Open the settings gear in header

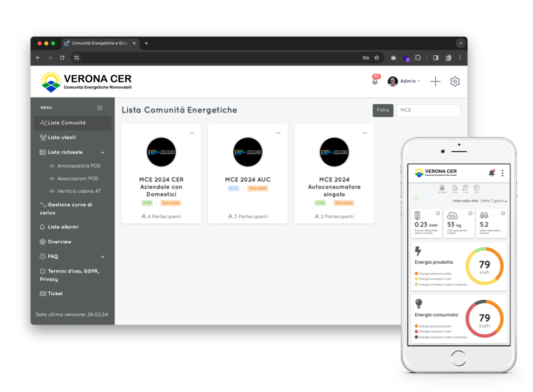coord(455,81)
